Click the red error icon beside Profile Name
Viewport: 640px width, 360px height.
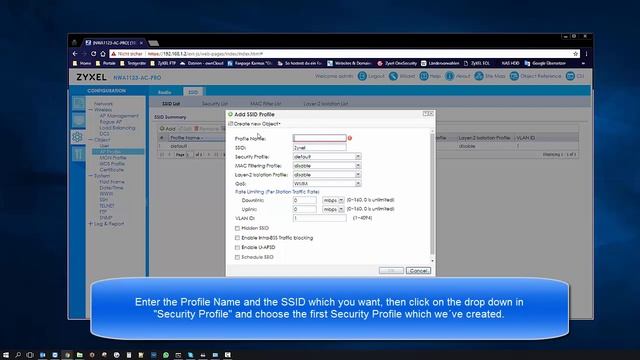point(350,138)
